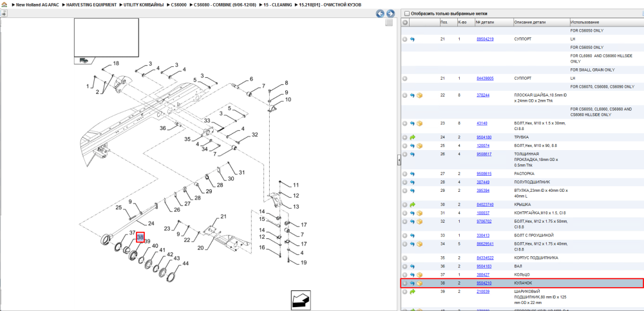
Task: Click package icon for КУЛАЧОК row
Action: pyautogui.click(x=420, y=283)
